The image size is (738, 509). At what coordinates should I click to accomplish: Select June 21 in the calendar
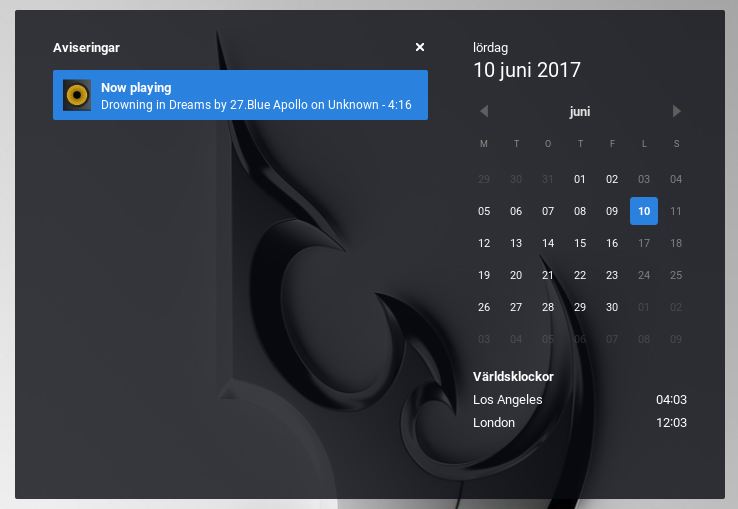(548, 275)
